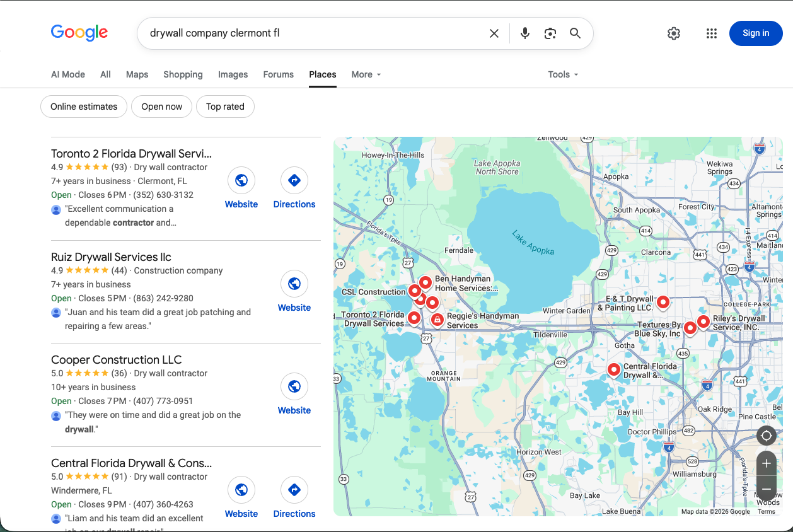Open Cooper Construction LLC listing
Viewport: 793px width, 532px height.
pyautogui.click(x=116, y=359)
